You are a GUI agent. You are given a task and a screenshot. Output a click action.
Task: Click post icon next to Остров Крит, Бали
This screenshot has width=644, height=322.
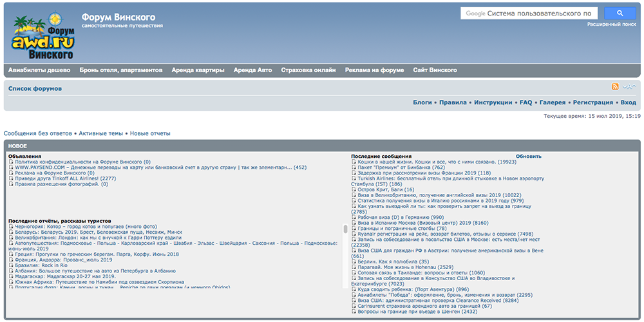tap(354, 190)
